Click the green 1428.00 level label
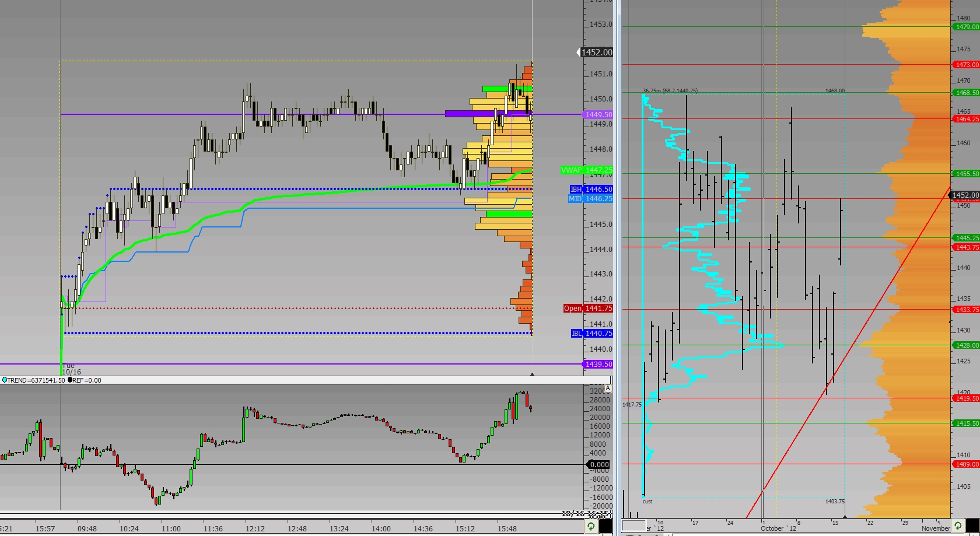The height and width of the screenshot is (536, 980). 966,345
